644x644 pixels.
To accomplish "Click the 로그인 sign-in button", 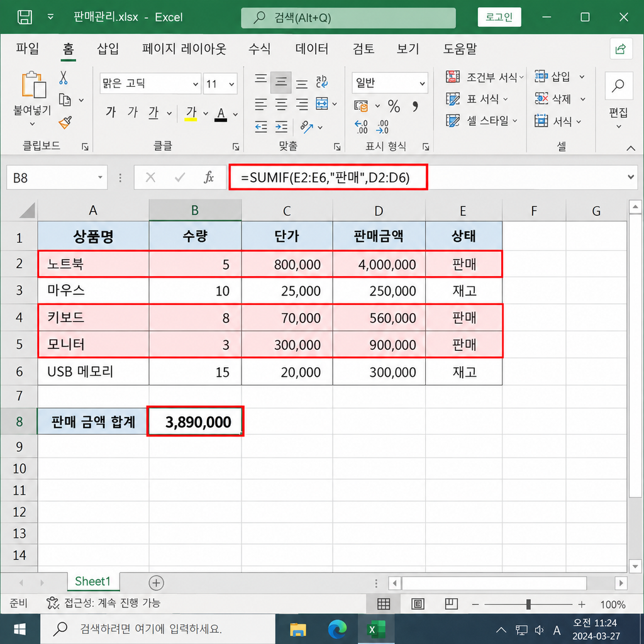I will (x=499, y=17).
